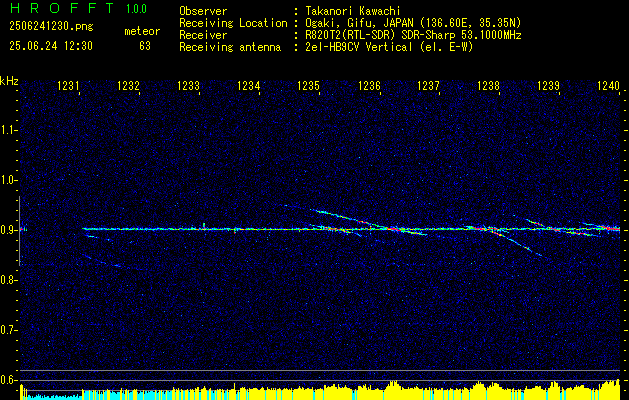Click location Ogaki, Gifu, JAPAN coordinates
The height and width of the screenshot is (400, 629).
tap(413, 23)
